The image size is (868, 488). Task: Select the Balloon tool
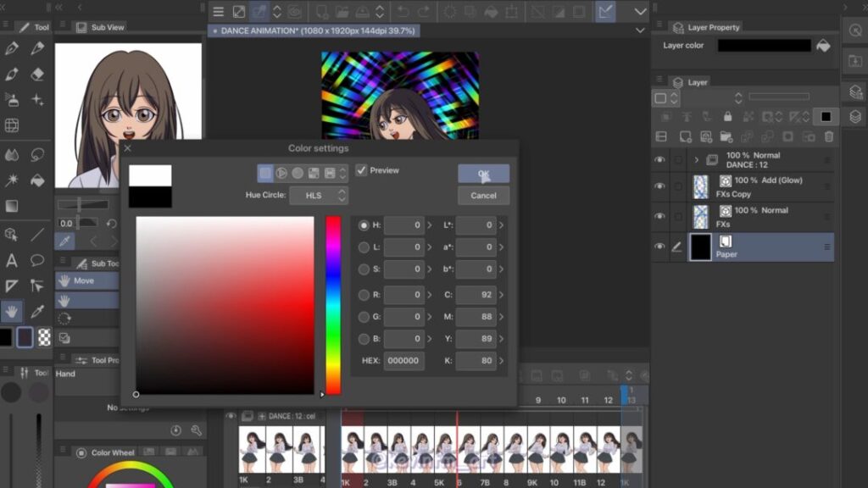pos(37,260)
